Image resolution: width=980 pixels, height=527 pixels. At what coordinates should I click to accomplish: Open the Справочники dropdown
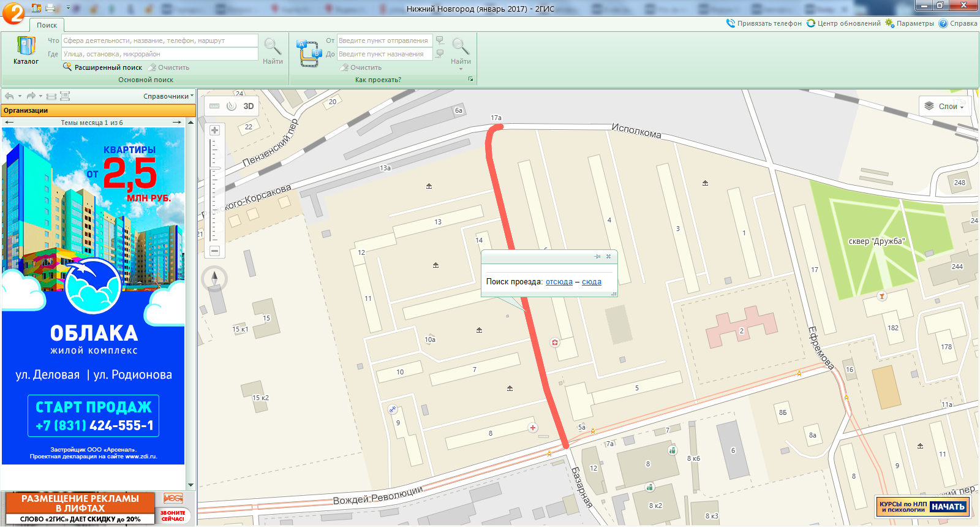pos(168,96)
